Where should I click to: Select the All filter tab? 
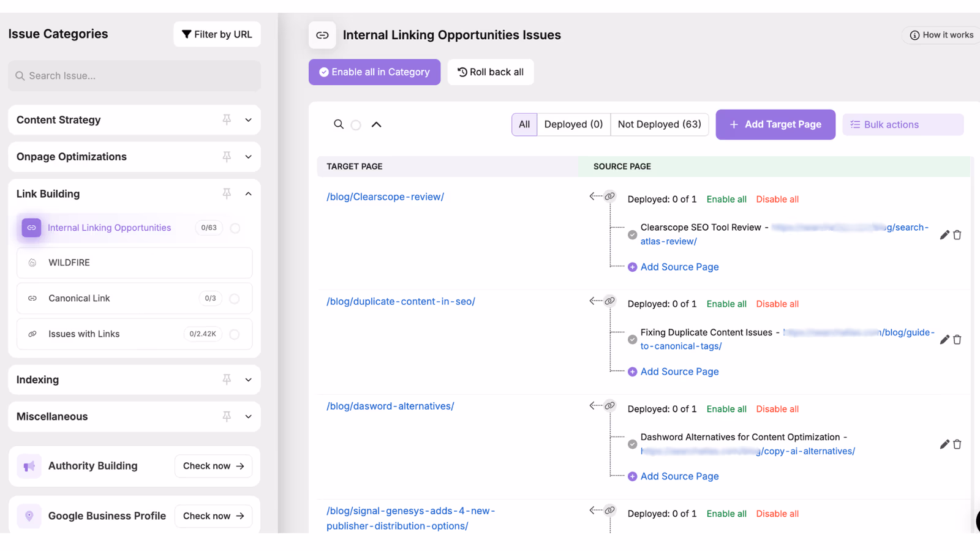(524, 124)
